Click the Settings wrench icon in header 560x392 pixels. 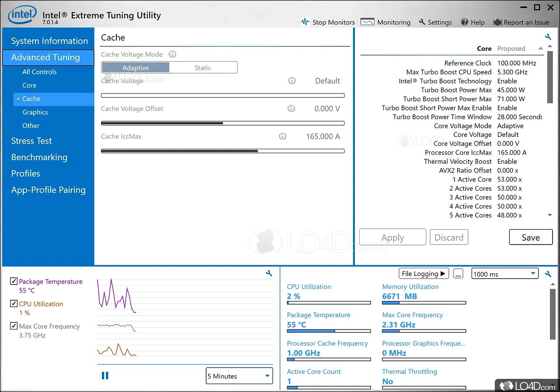[x=422, y=22]
